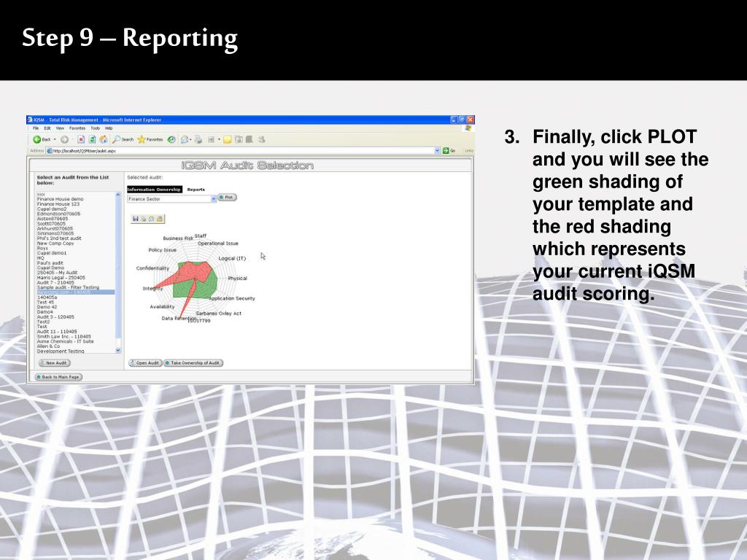Click the New Audit button
This screenshot has width=747, height=560.
click(x=54, y=363)
